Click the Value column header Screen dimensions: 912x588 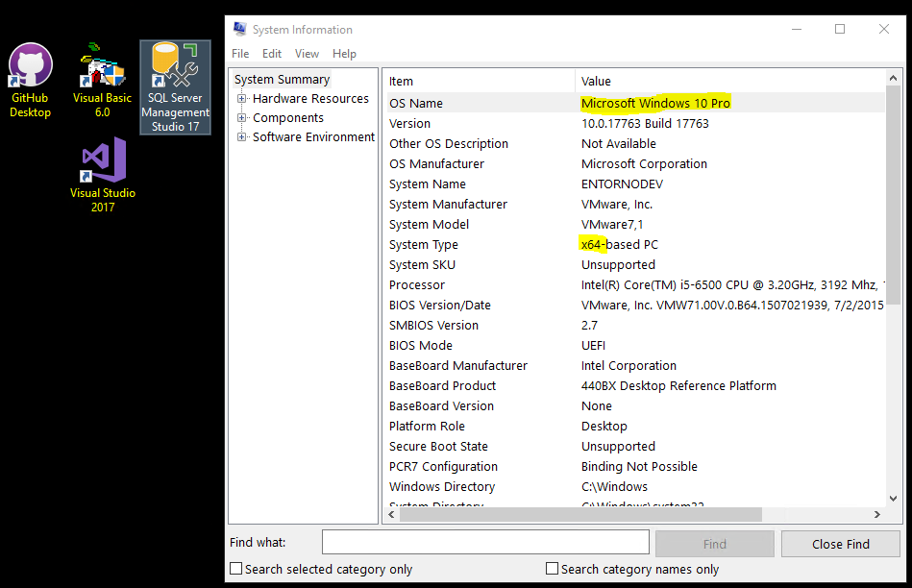[730, 81]
